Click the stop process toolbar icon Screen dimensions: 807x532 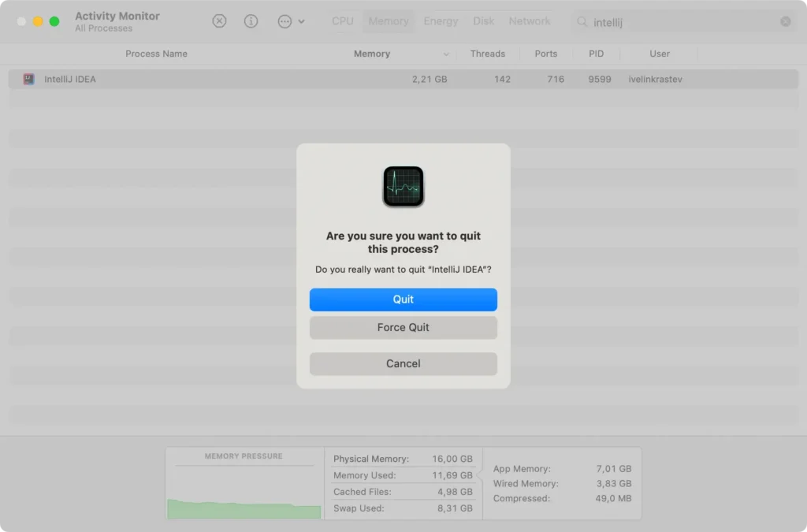tap(219, 21)
